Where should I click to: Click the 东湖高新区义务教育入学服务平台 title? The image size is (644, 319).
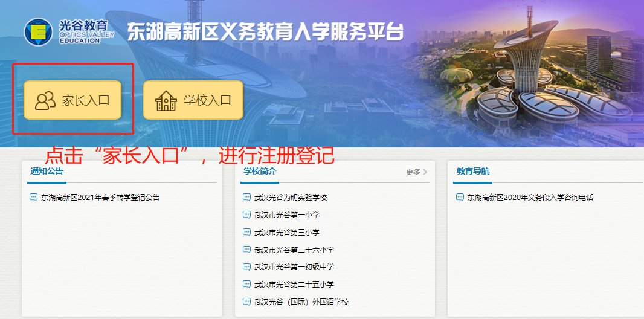[265, 31]
